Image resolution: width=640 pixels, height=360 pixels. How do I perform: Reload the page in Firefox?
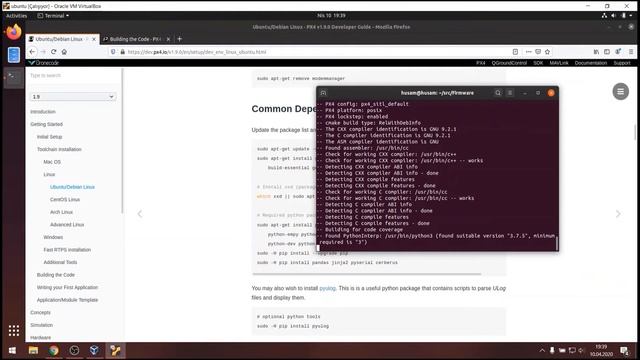[53, 52]
